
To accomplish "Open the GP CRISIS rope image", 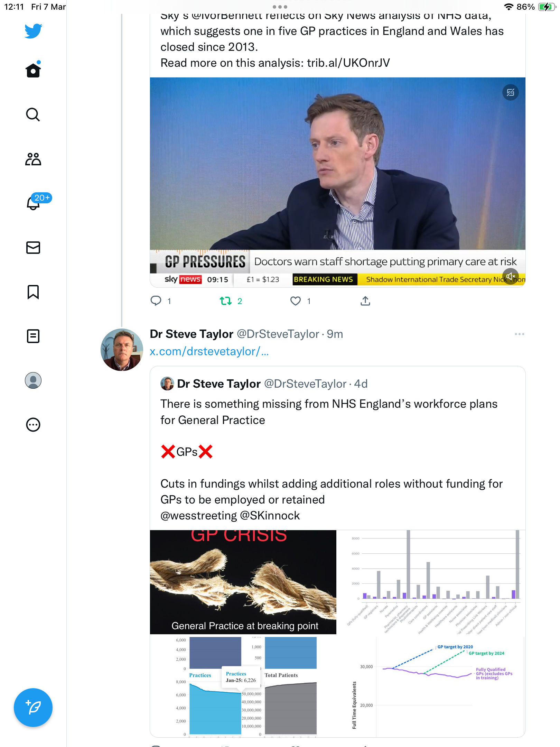I will click(x=243, y=582).
